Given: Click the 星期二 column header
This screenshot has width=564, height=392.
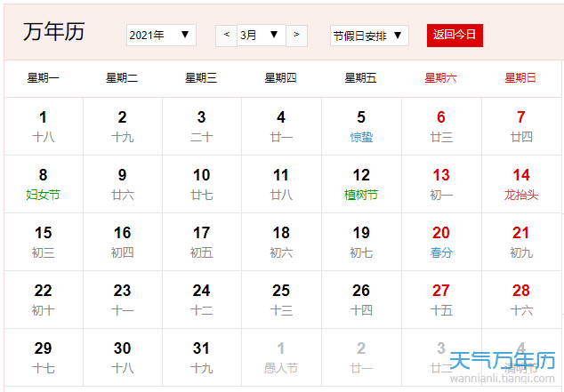Looking at the screenshot, I should 122,78.
